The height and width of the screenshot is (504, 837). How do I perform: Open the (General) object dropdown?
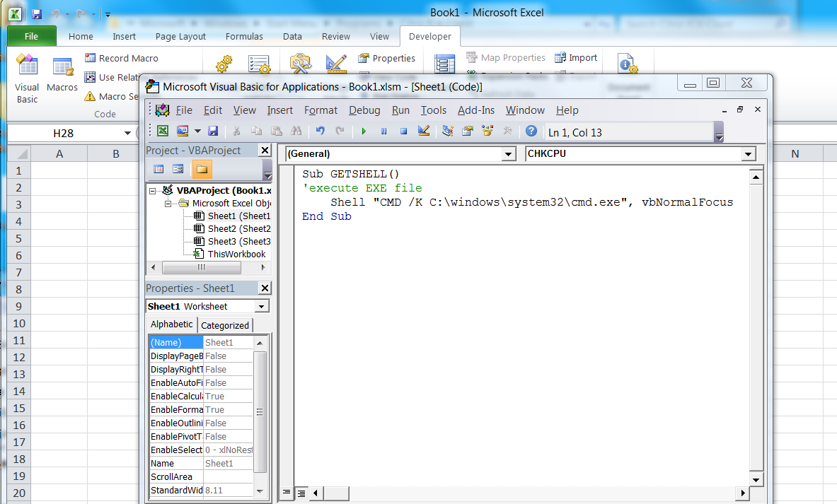(x=509, y=153)
